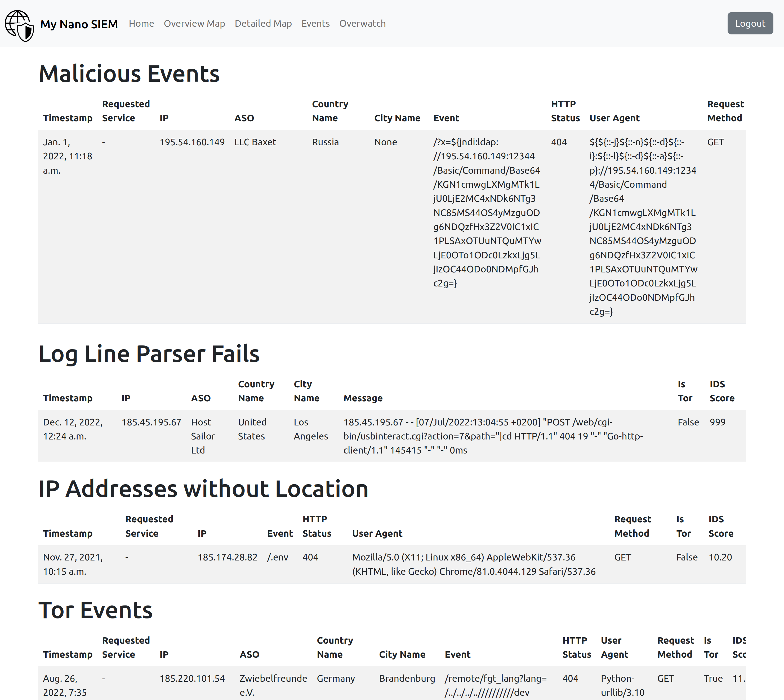Open the Events nav link

point(315,24)
